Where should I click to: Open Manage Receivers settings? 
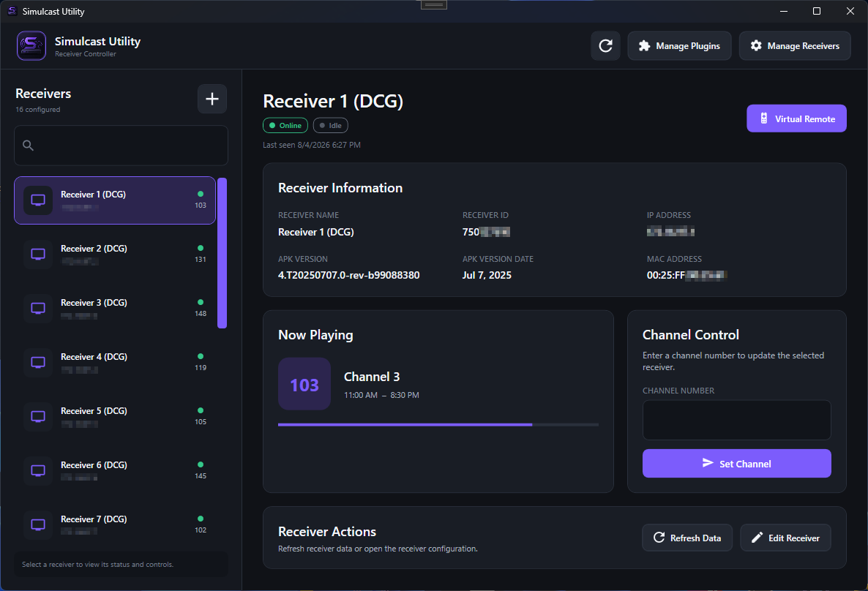(x=794, y=46)
